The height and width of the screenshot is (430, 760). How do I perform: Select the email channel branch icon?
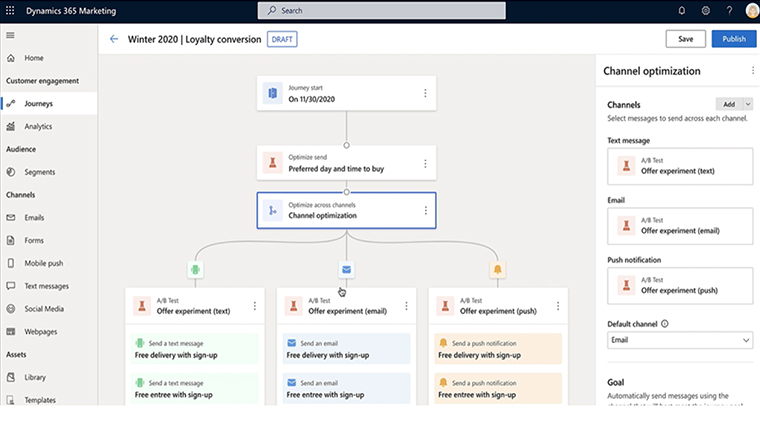(x=346, y=269)
